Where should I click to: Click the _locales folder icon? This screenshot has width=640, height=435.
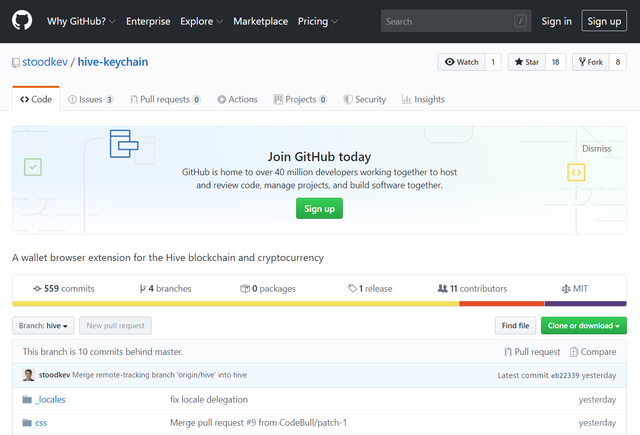click(27, 399)
